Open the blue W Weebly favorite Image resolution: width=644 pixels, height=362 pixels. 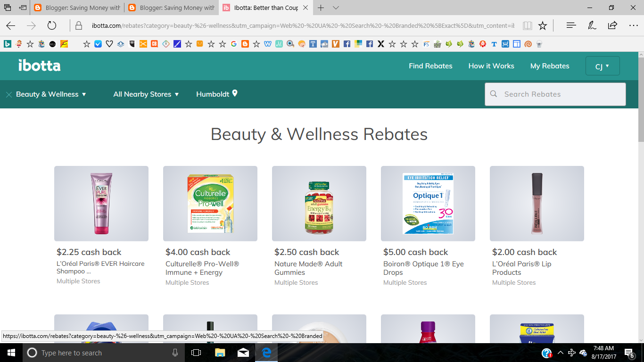tap(268, 44)
